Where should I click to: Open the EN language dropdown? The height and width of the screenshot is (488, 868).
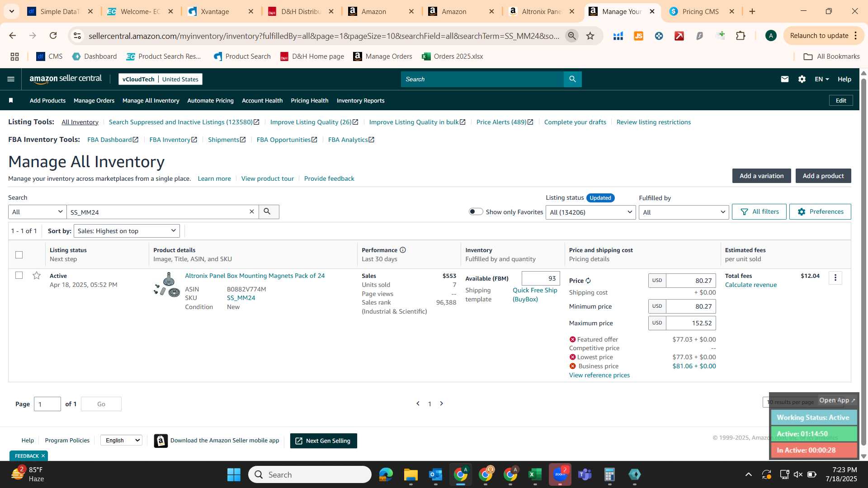pyautogui.click(x=821, y=79)
